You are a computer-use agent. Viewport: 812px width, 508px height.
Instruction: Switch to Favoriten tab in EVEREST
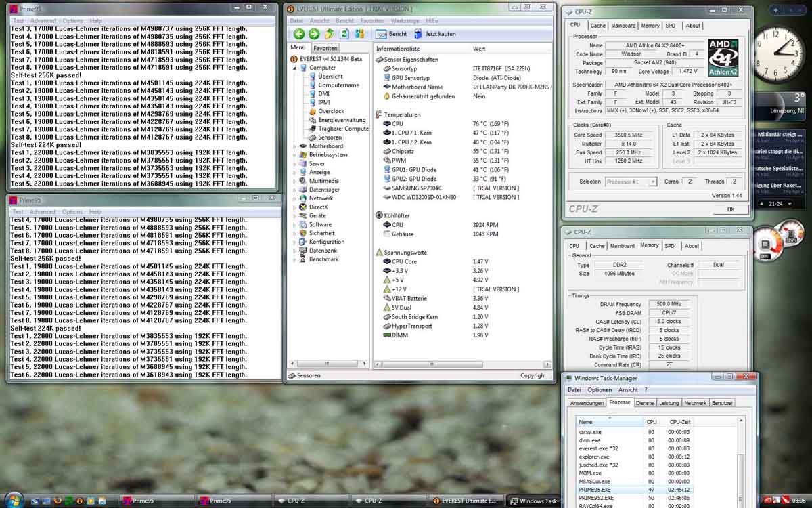coord(325,49)
